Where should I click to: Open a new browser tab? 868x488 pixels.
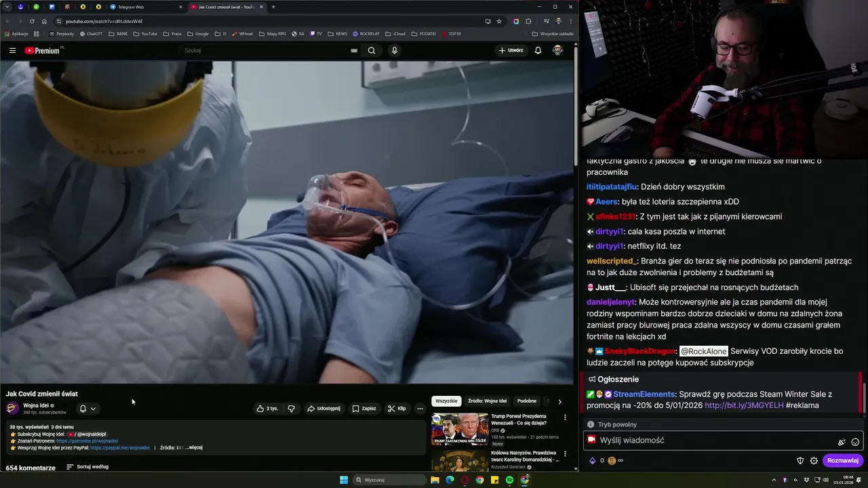point(273,7)
